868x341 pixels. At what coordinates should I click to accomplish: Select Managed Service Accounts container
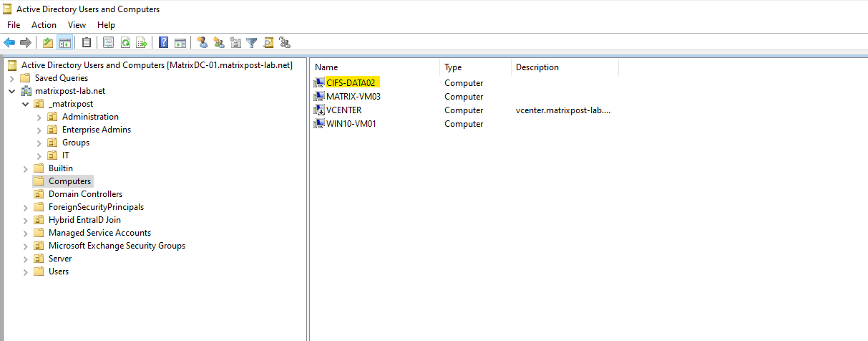(99, 233)
